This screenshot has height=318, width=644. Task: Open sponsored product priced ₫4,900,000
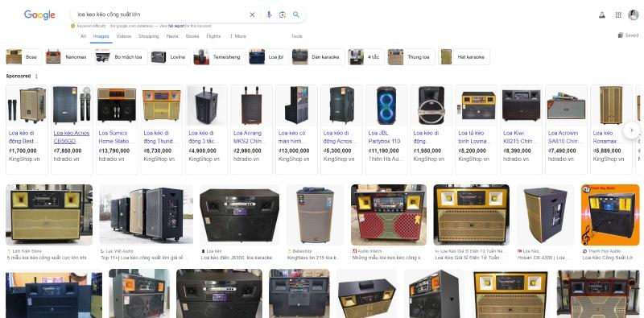click(207, 130)
